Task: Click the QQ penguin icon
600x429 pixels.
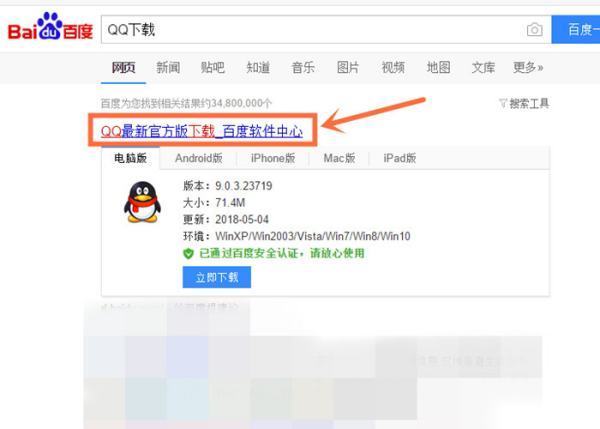Action: click(142, 202)
